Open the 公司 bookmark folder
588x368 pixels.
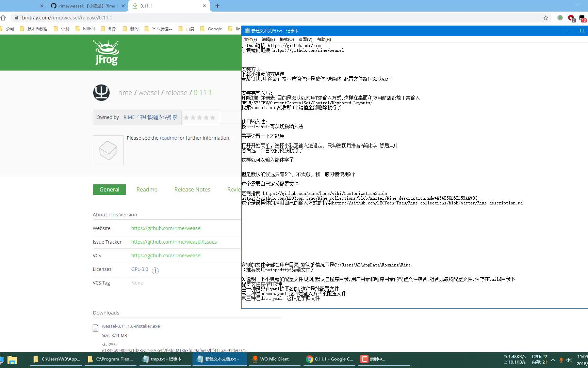coord(7,29)
